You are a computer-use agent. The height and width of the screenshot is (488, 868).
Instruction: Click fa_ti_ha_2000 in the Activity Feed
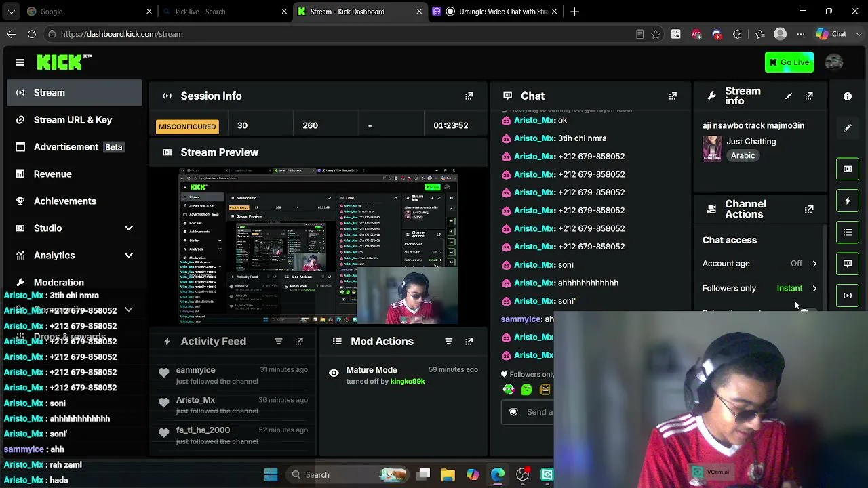pos(203,430)
